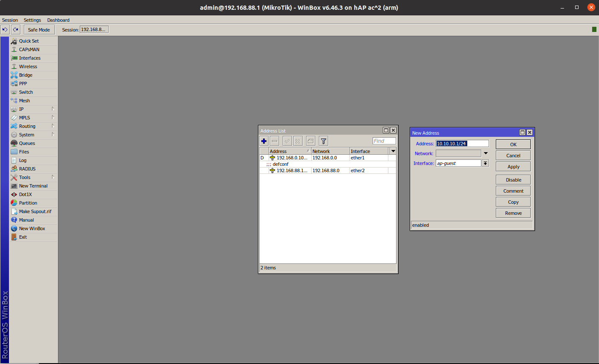
Task: Click Make Supout.rif in sidebar
Action: (x=33, y=211)
